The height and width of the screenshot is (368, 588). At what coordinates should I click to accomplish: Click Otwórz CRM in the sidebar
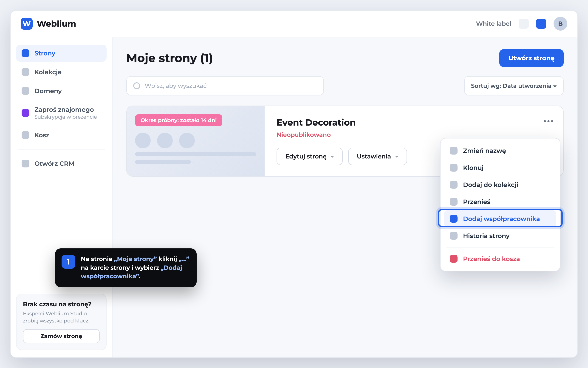pos(61,164)
